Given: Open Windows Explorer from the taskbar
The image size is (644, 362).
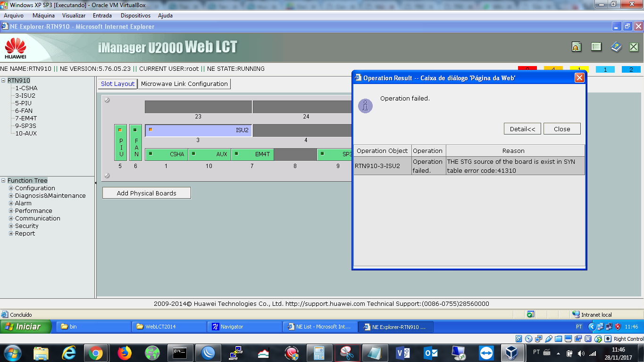Looking at the screenshot, I should 41,353.
